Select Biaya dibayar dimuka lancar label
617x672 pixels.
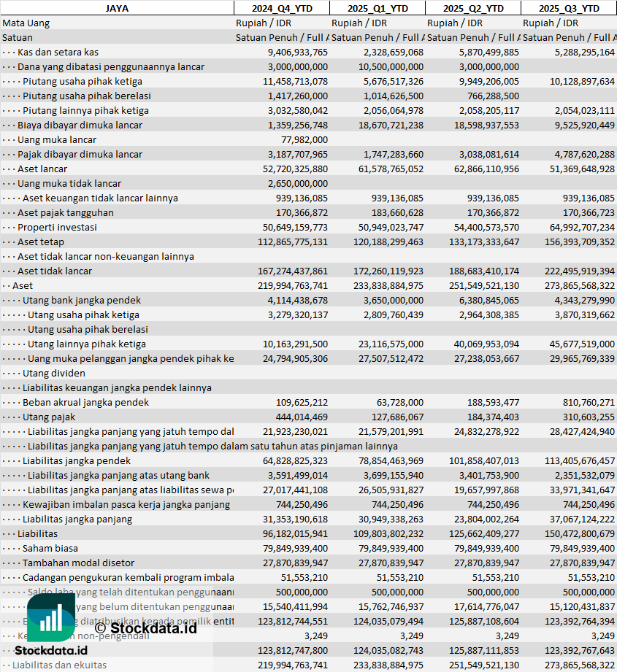pyautogui.click(x=80, y=125)
